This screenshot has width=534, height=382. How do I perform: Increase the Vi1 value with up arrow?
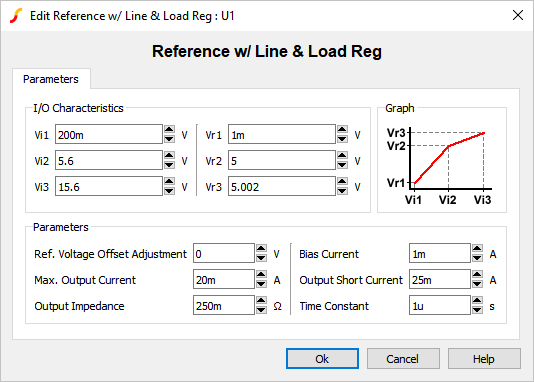(169, 130)
